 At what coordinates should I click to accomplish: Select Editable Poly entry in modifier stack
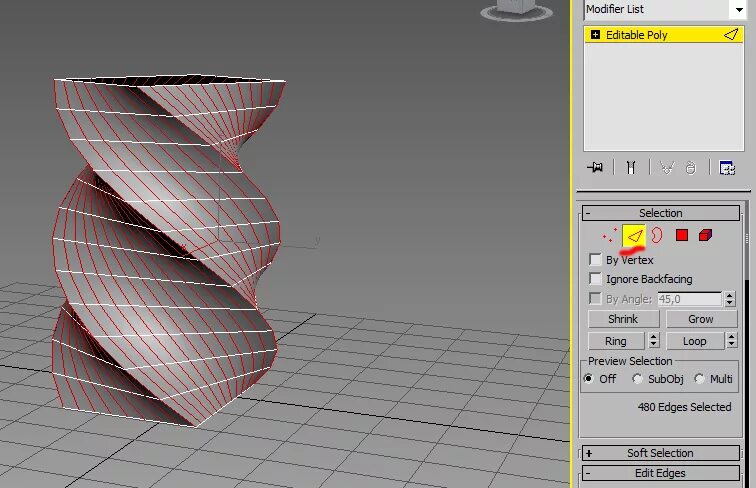pyautogui.click(x=664, y=35)
